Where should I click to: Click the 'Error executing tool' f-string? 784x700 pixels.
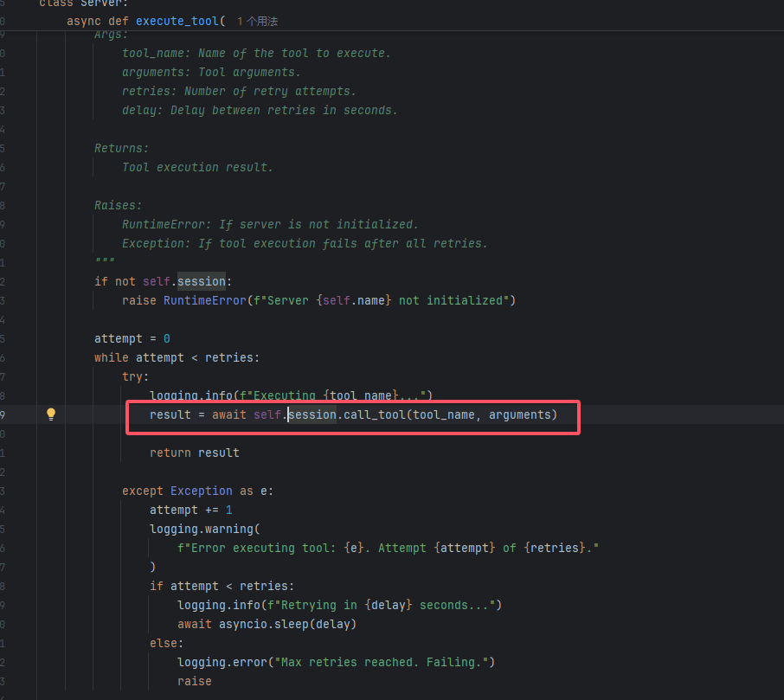(x=388, y=548)
